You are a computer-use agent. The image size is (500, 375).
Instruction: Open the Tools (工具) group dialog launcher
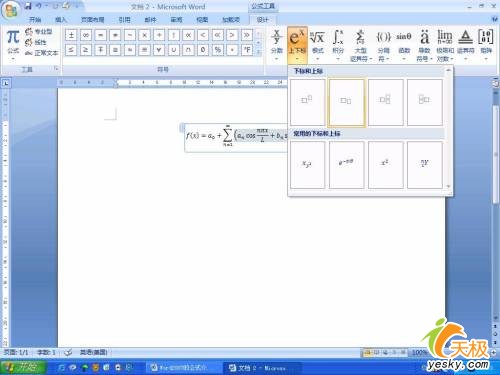(x=56, y=69)
